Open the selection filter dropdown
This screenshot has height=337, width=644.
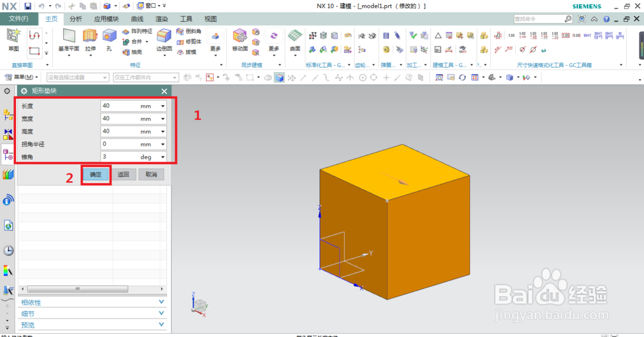77,77
